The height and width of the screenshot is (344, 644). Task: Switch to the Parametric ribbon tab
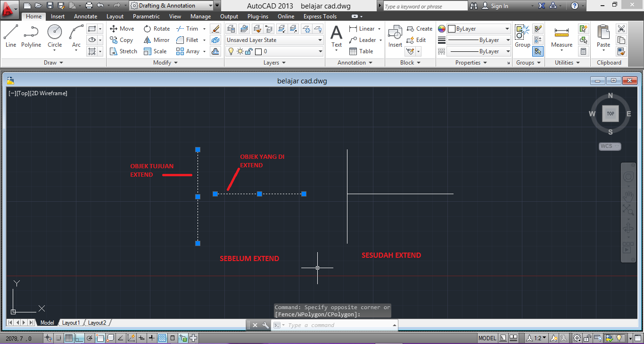(x=146, y=16)
